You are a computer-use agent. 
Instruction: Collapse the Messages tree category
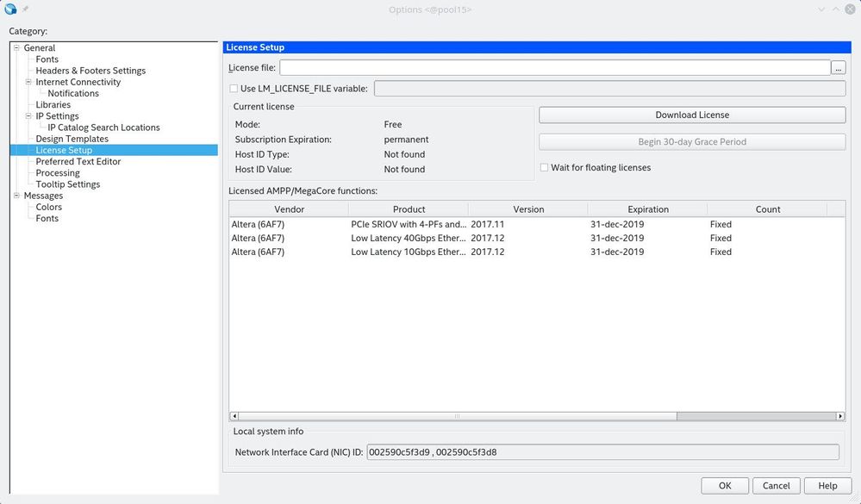(x=16, y=196)
